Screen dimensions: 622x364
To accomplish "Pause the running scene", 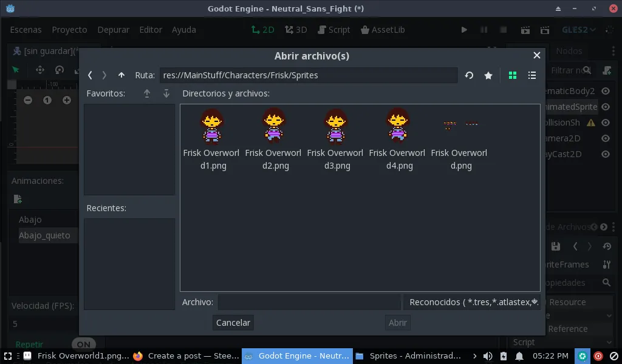I will tap(484, 30).
